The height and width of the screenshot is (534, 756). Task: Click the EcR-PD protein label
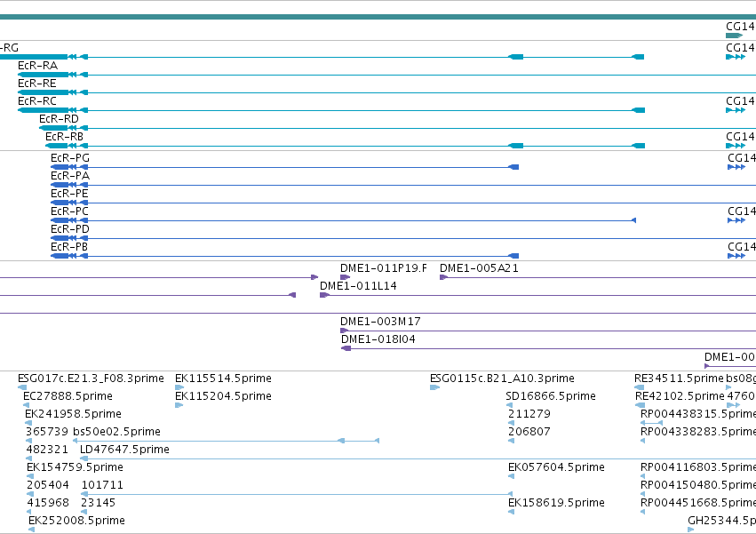pos(70,229)
